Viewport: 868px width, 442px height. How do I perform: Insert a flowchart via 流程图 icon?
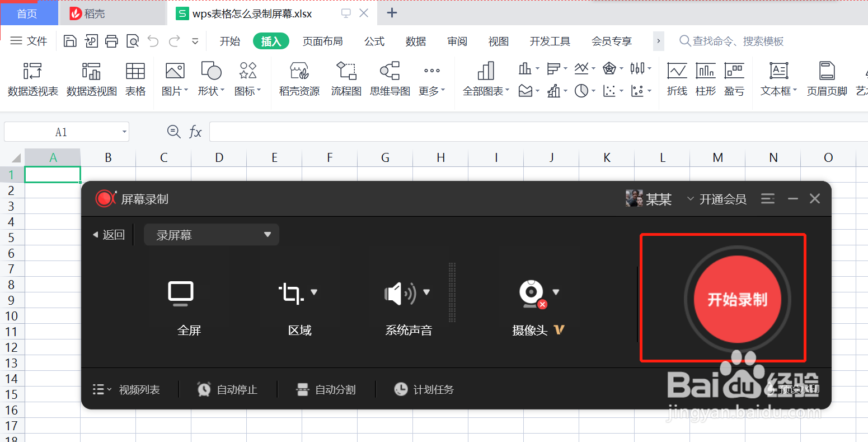coord(346,78)
